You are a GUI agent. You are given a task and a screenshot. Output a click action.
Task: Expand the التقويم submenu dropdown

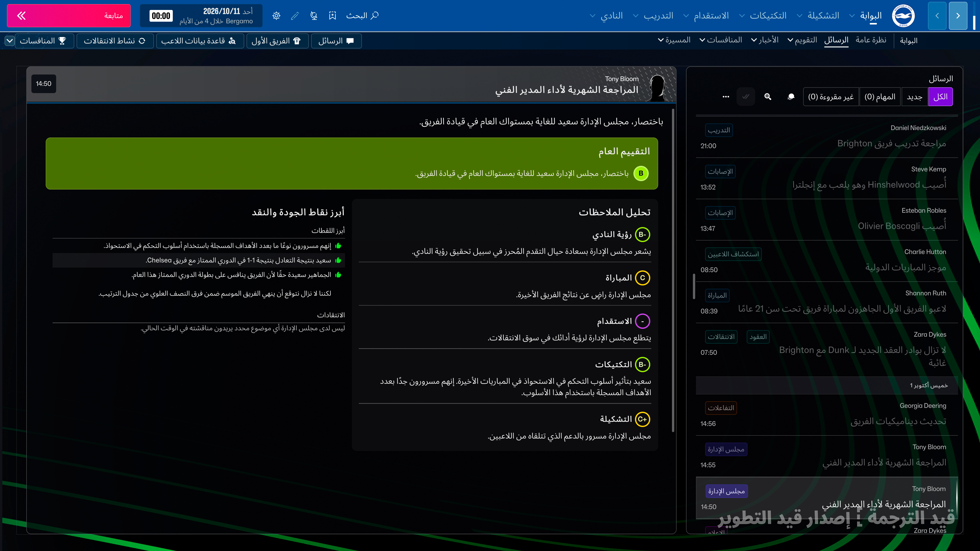(802, 40)
